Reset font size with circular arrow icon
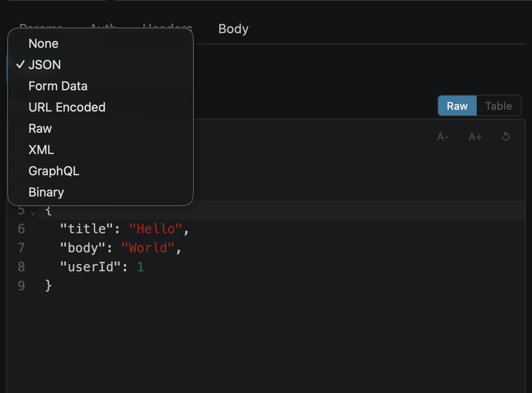Image resolution: width=532 pixels, height=393 pixels. tap(506, 136)
